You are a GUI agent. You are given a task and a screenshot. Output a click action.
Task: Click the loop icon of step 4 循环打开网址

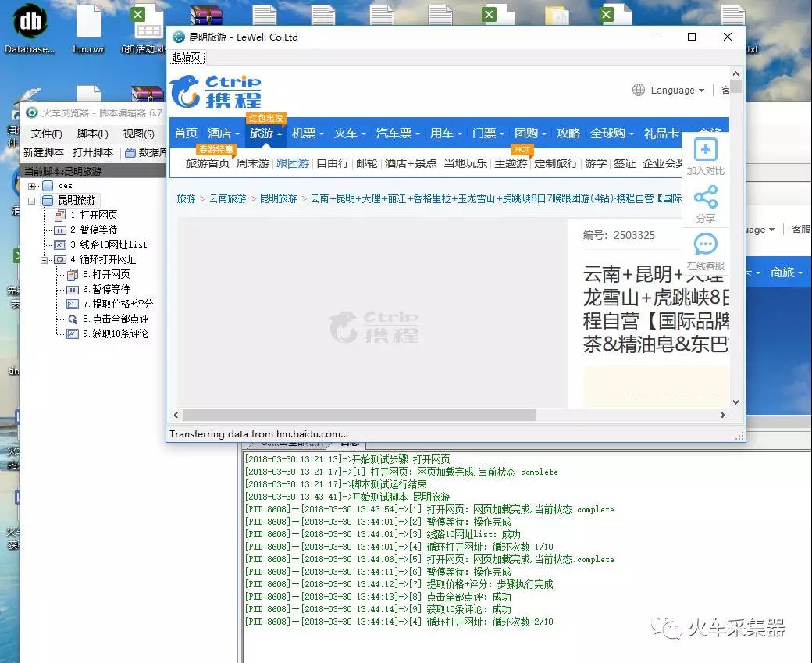[x=60, y=259]
